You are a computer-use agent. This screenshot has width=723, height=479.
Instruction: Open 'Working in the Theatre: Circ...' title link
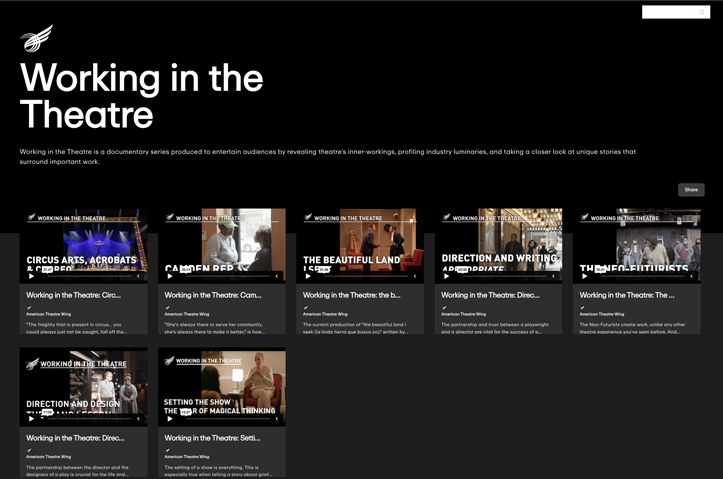click(74, 295)
